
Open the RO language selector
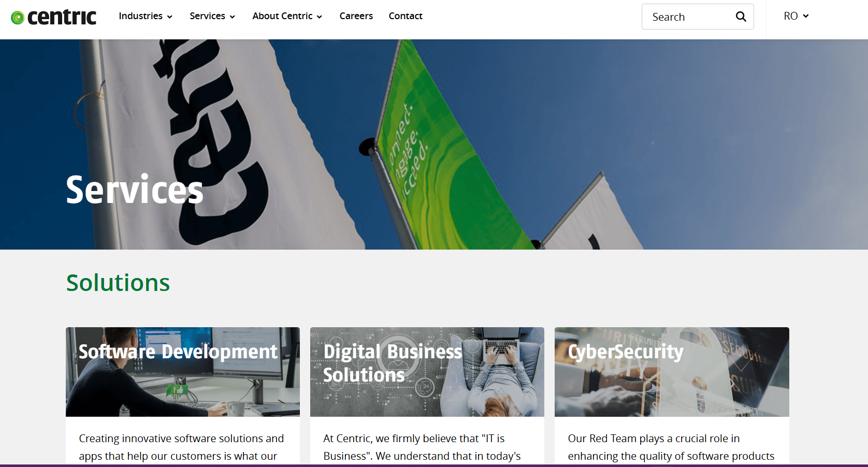tap(796, 16)
